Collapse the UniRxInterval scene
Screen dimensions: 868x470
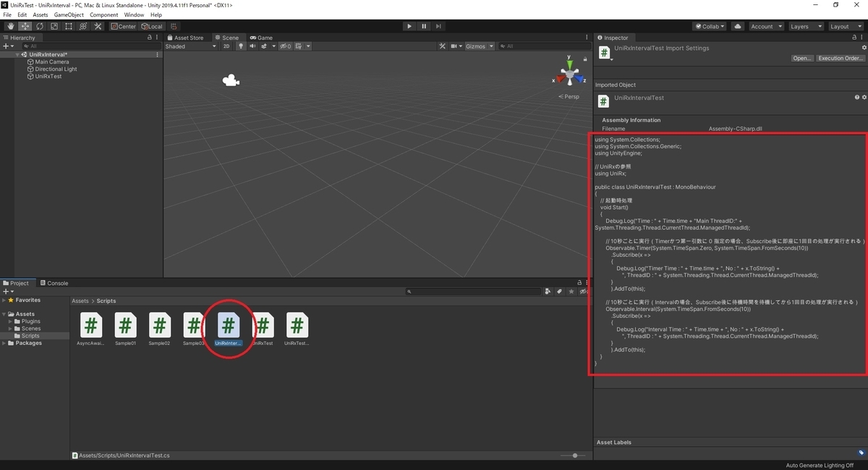click(x=17, y=55)
